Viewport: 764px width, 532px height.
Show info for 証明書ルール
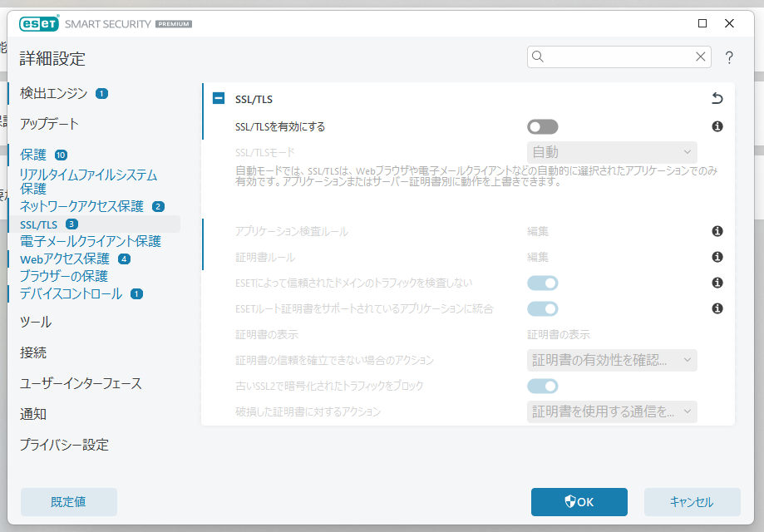[717, 257]
